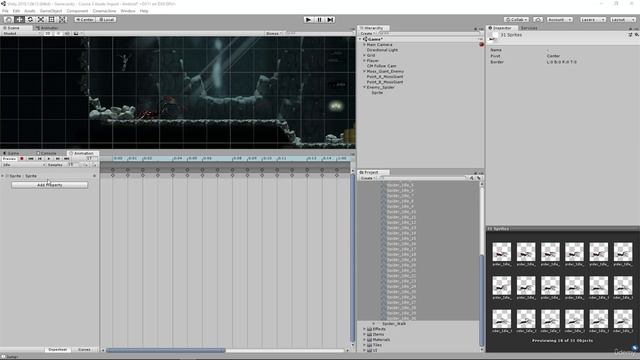Go to previous keyframe
Viewport: 640px width, 360px height.
[40, 159]
